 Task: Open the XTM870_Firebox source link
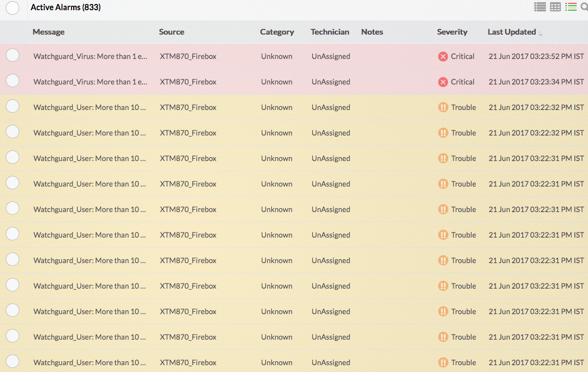[x=188, y=56]
